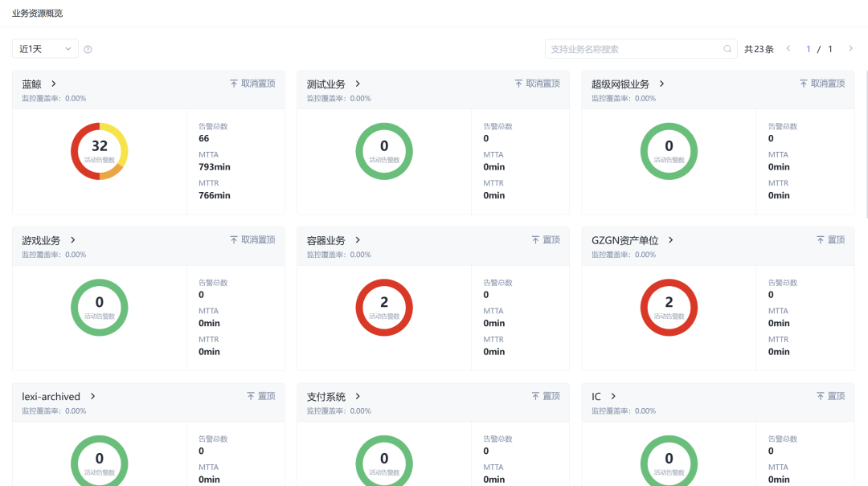This screenshot has height=486, width=868.
Task: Click the 测试业务 donut chart
Action: click(x=384, y=151)
